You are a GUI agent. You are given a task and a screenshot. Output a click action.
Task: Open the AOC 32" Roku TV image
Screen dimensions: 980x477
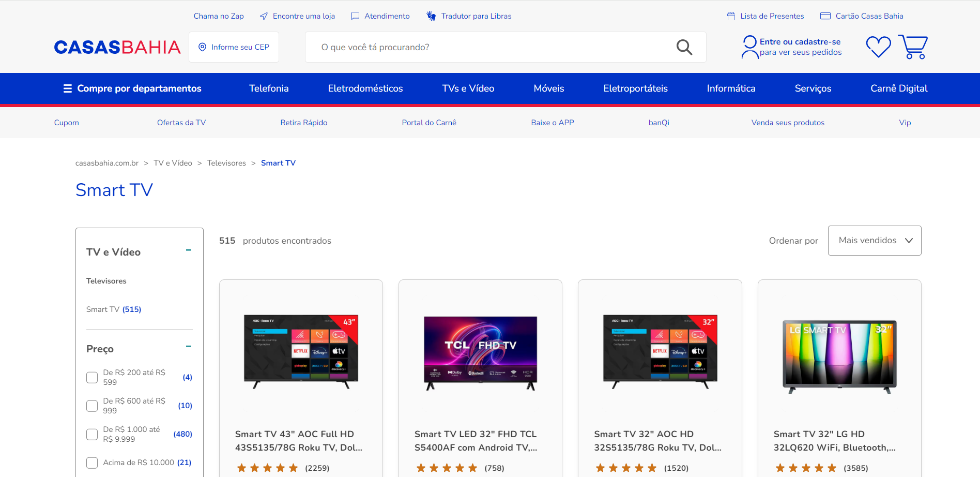(x=660, y=352)
